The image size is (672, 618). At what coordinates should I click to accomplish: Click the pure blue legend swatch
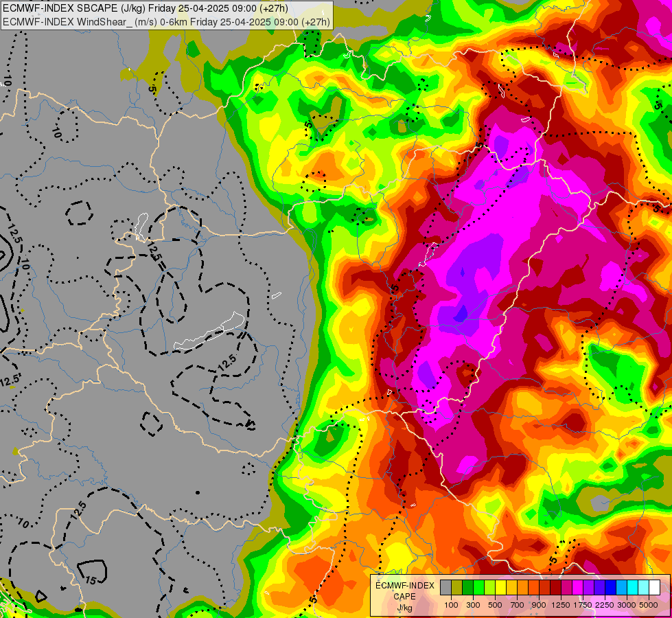coord(610,588)
